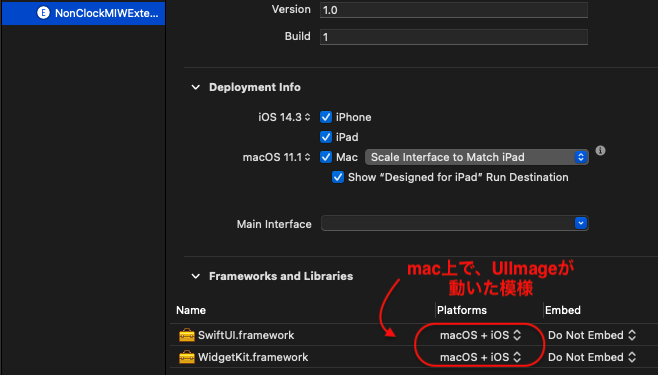This screenshot has width=658, height=375.
Task: Click the Build number field
Action: (x=454, y=37)
